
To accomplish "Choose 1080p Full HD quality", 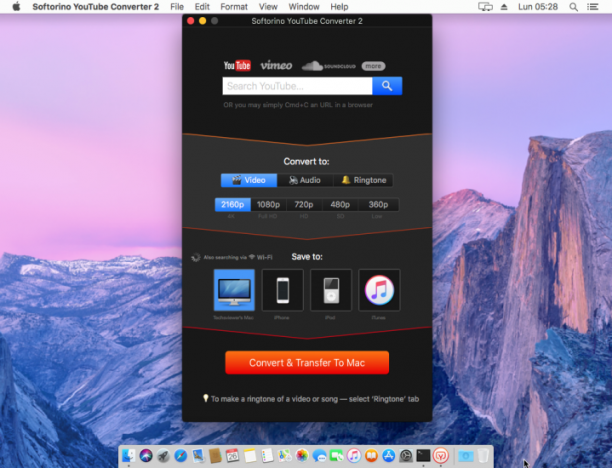I will [x=269, y=205].
